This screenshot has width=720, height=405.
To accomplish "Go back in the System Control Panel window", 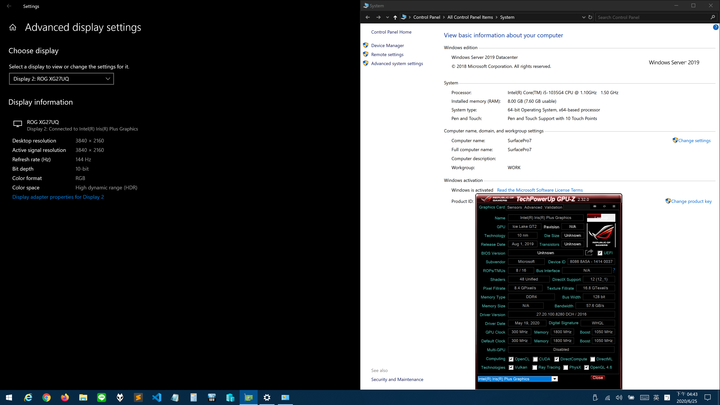I will coord(368,17).
